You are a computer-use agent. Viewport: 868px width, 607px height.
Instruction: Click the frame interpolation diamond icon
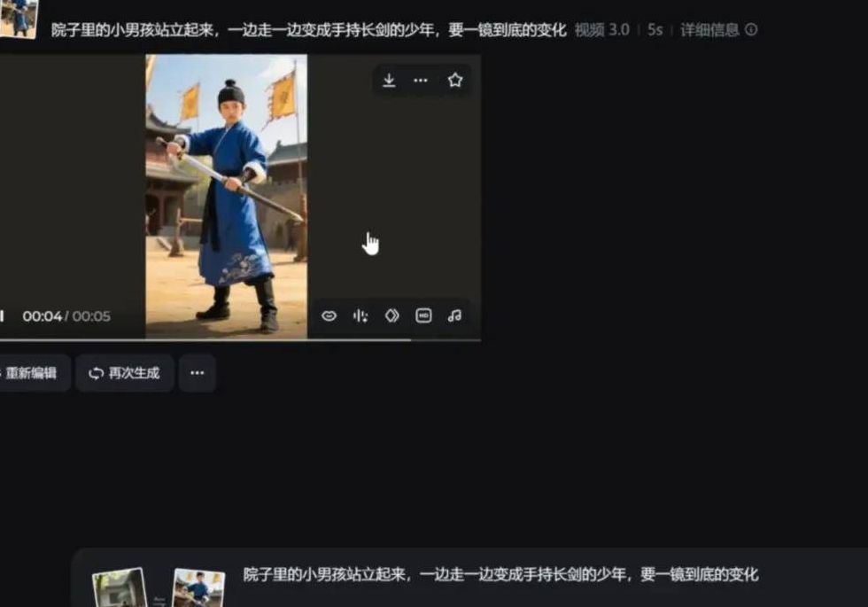pos(392,316)
